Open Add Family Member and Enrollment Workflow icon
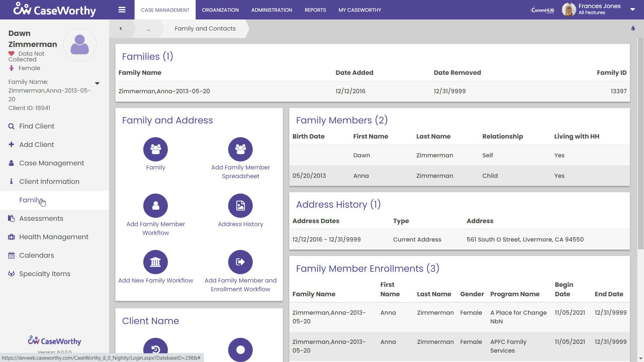Screen dimensions: 644x362 (240, 262)
